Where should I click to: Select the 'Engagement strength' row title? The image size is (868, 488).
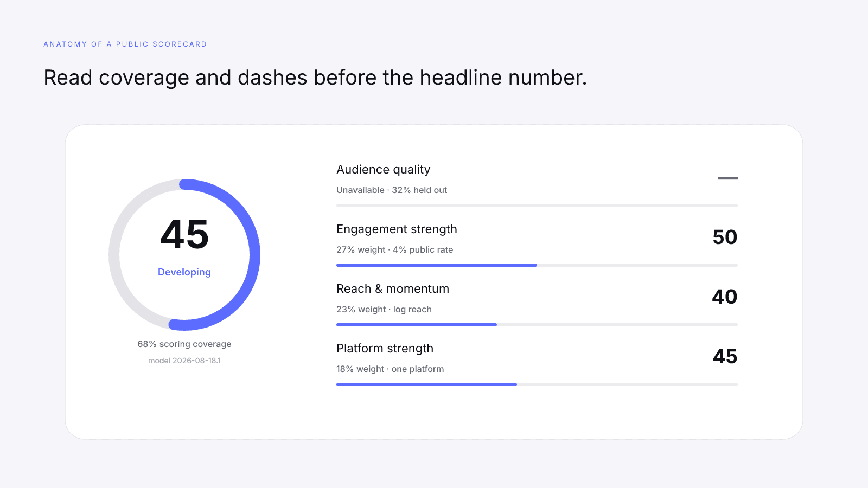pyautogui.click(x=397, y=229)
